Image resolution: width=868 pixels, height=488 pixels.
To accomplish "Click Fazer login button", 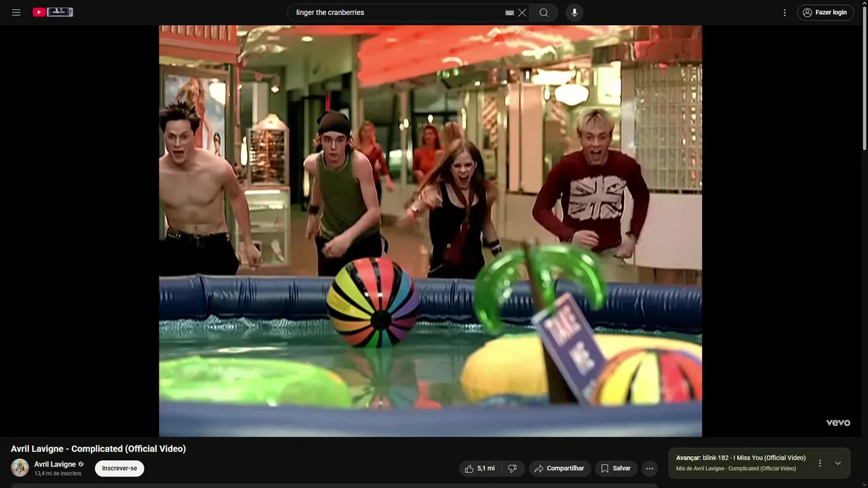I will (x=825, y=12).
